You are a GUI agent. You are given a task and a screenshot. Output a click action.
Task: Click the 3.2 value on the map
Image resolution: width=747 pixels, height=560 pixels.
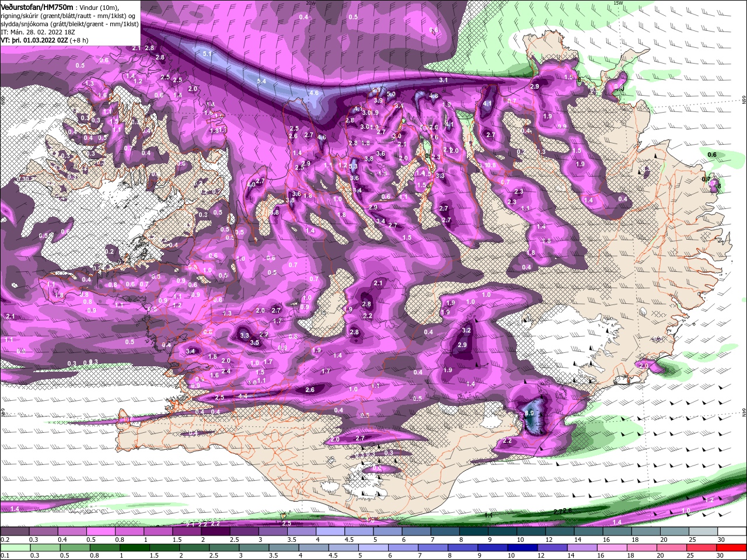(x=466, y=330)
